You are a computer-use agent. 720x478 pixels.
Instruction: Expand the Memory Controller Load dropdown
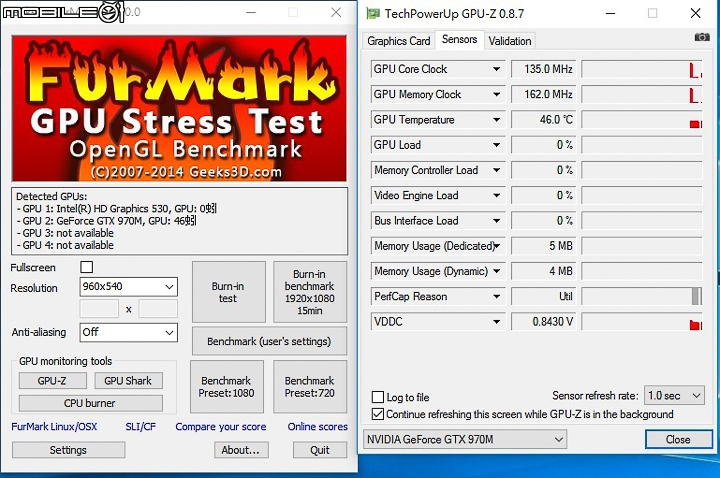[496, 170]
